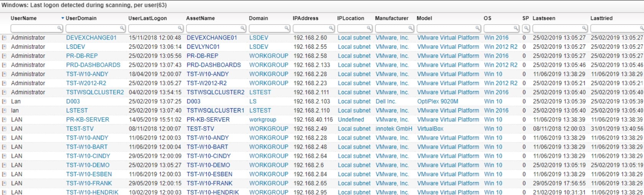The width and height of the screenshot is (644, 195).
Task: Select the logon time 14/05/2019 15:51:02
Action: click(x=155, y=120)
